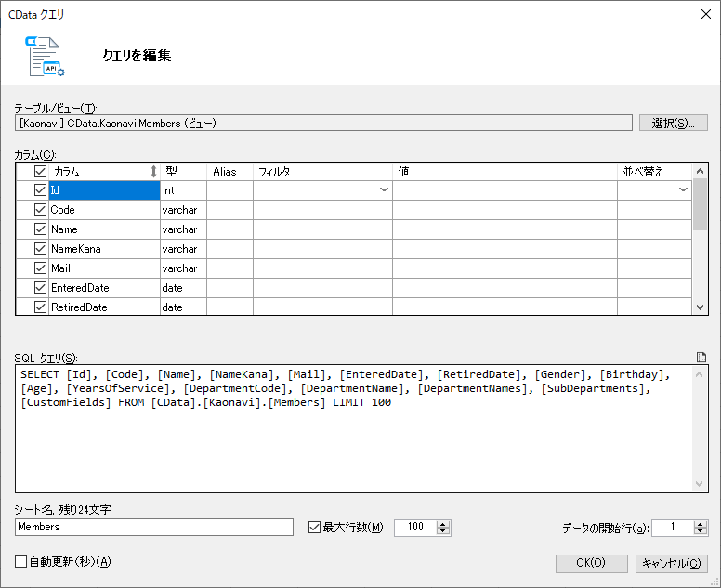Decrease 最大行数 value with down arrow

[443, 531]
